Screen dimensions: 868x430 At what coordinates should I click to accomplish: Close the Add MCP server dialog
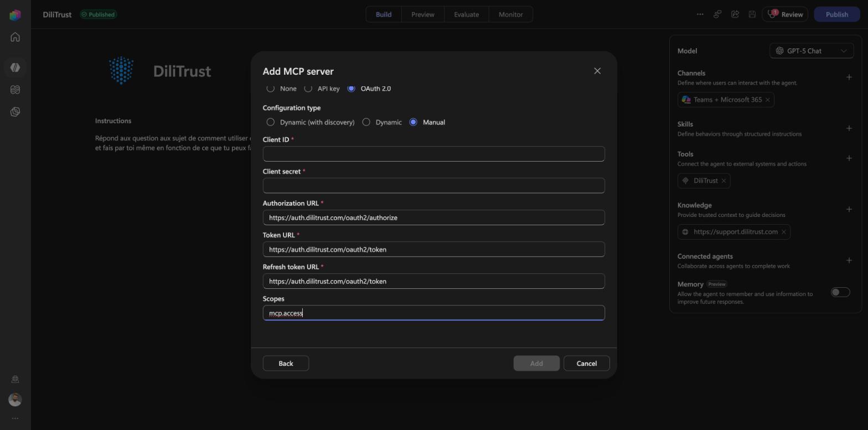(x=597, y=71)
